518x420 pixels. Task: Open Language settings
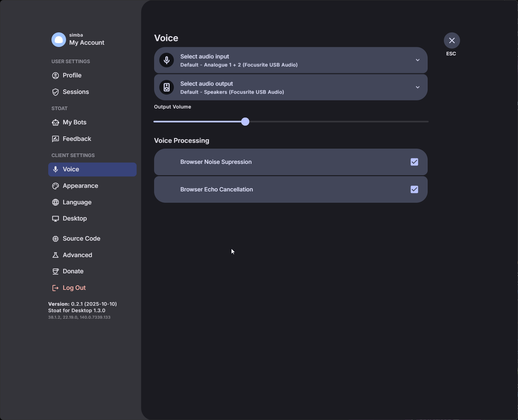tap(92, 202)
